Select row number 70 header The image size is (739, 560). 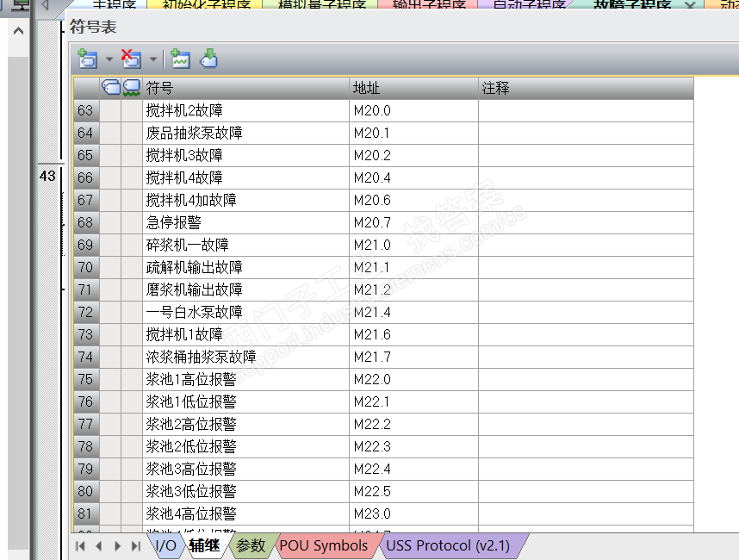[x=86, y=267]
